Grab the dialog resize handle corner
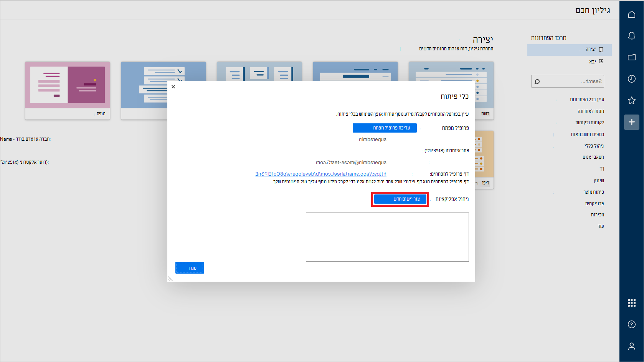The width and height of the screenshot is (644, 362). pos(170,278)
